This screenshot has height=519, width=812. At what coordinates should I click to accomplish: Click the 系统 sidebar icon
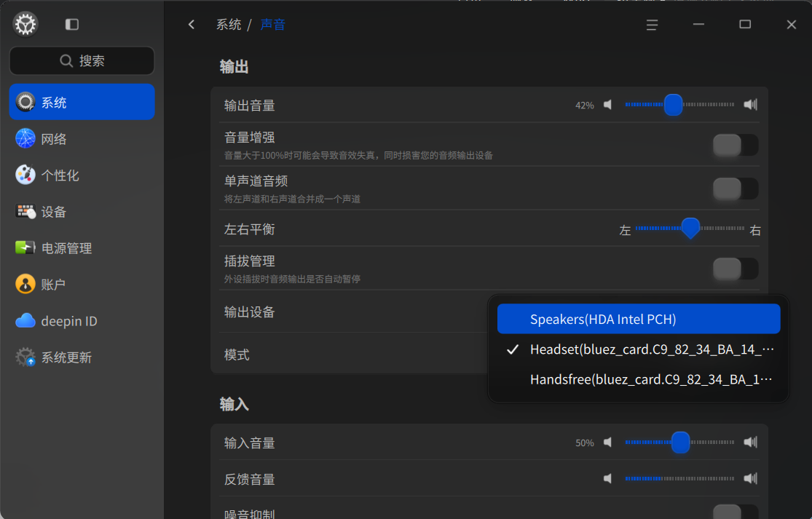tap(25, 102)
